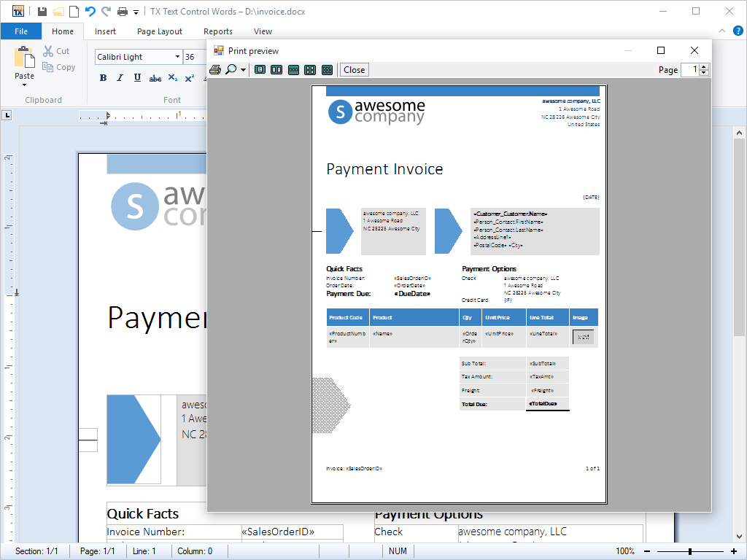Click the Page number input field
The height and width of the screenshot is (560, 747).
pyautogui.click(x=689, y=70)
